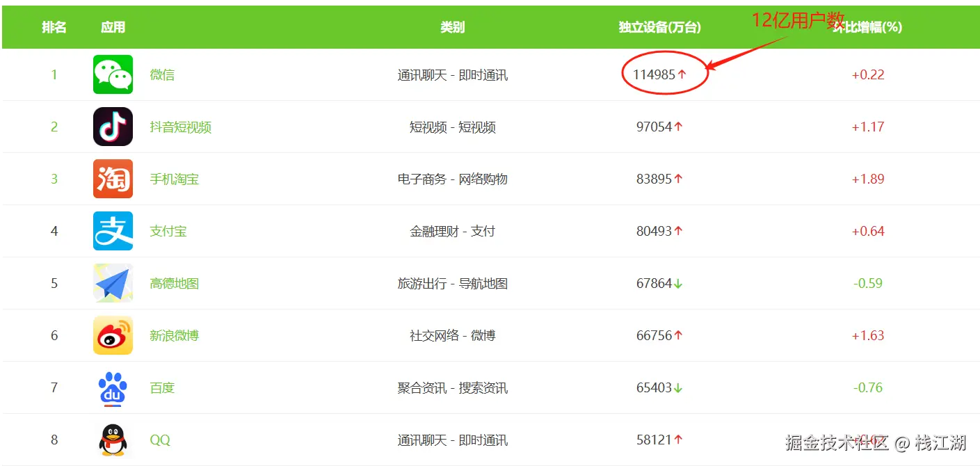This screenshot has height=466, width=980.
Task: Select the value 80493 for 支付宝
Action: pos(654,231)
